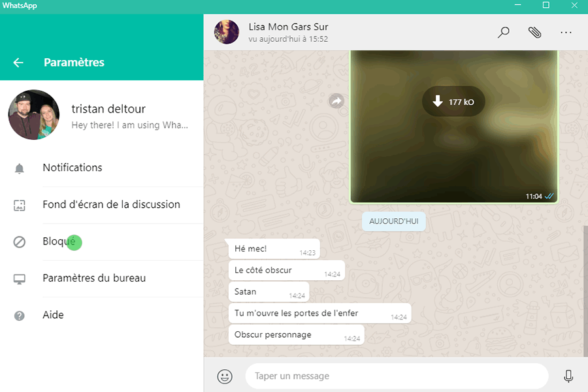This screenshot has height=392, width=588.
Task: Click Lisa Mon Gars Sur contact avatar
Action: pos(227,32)
